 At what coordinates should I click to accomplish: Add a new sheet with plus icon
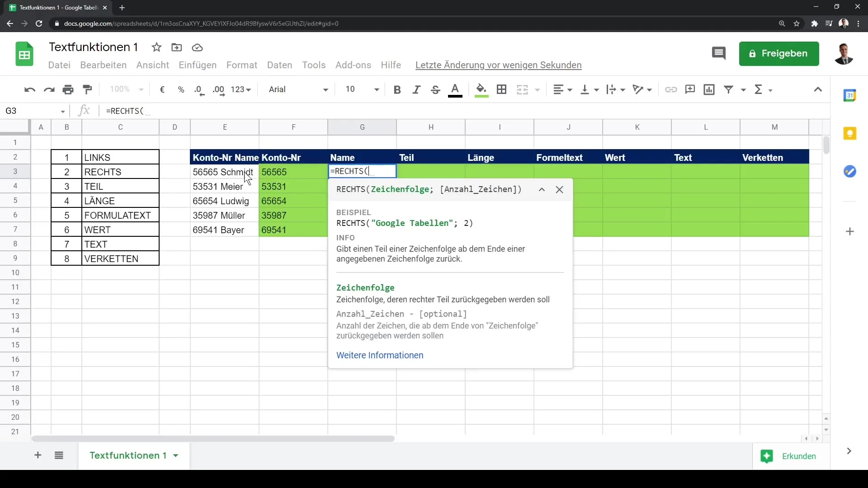[x=38, y=455]
